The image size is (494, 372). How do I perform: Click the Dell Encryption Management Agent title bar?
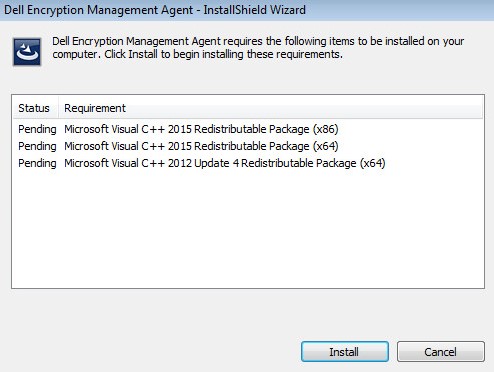click(247, 10)
